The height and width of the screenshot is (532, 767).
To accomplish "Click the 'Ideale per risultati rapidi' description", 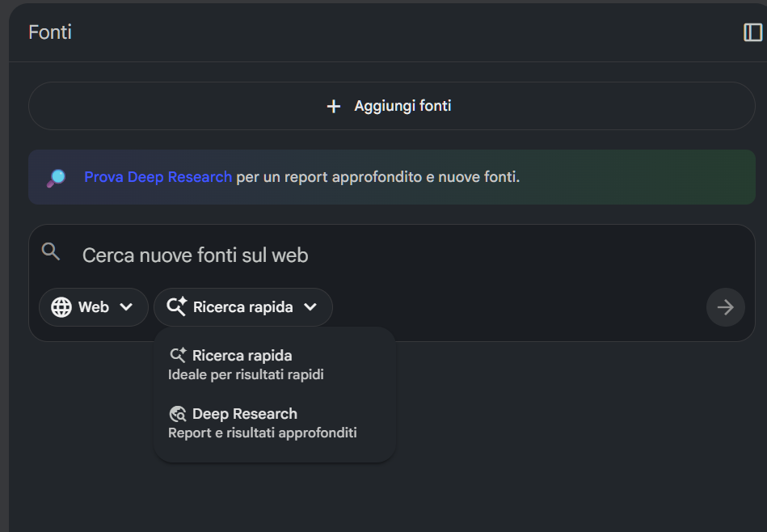I will [x=246, y=375].
